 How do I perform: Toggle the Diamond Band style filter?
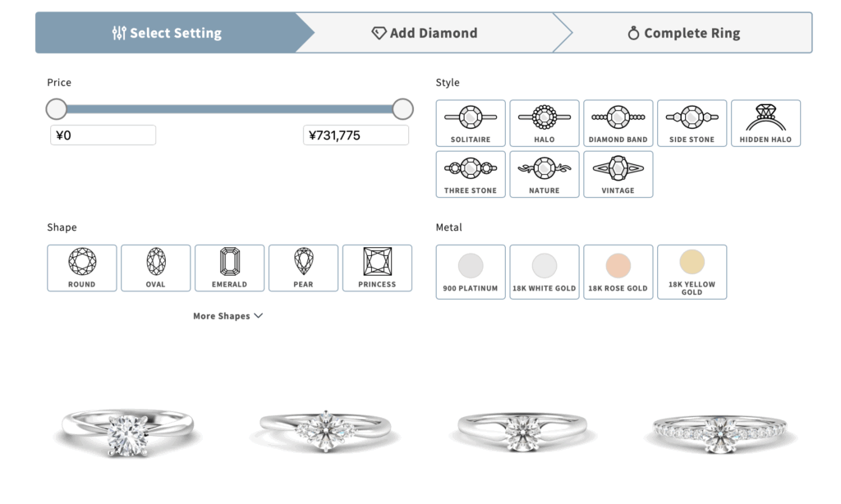click(618, 123)
